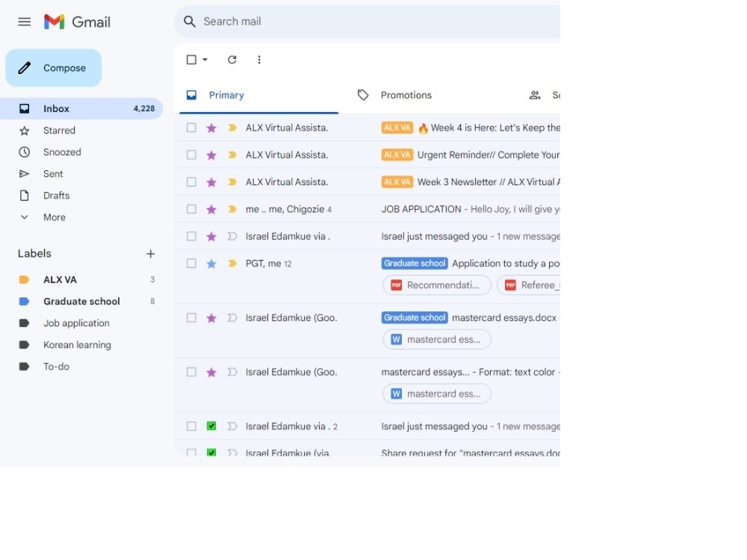Mark Israel Edamkue via . 2 email important
747x560 pixels.
(232, 426)
